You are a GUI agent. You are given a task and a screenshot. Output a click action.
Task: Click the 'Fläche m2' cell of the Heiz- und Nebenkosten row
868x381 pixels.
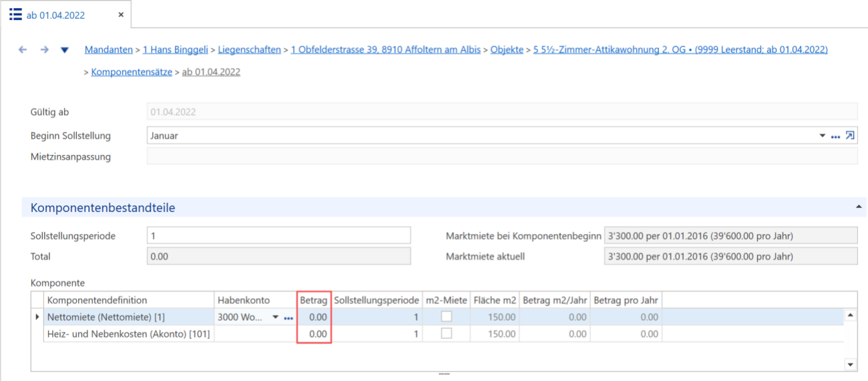pyautogui.click(x=495, y=334)
